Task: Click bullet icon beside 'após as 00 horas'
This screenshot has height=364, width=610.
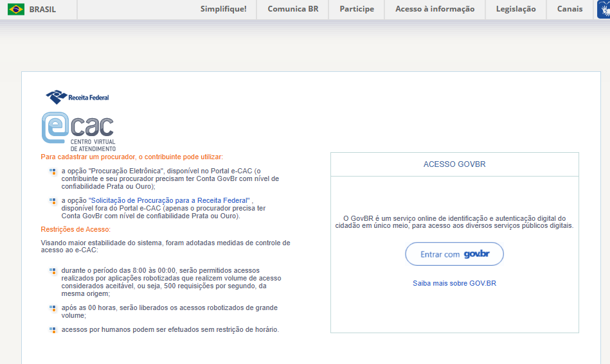Action: pos(53,308)
